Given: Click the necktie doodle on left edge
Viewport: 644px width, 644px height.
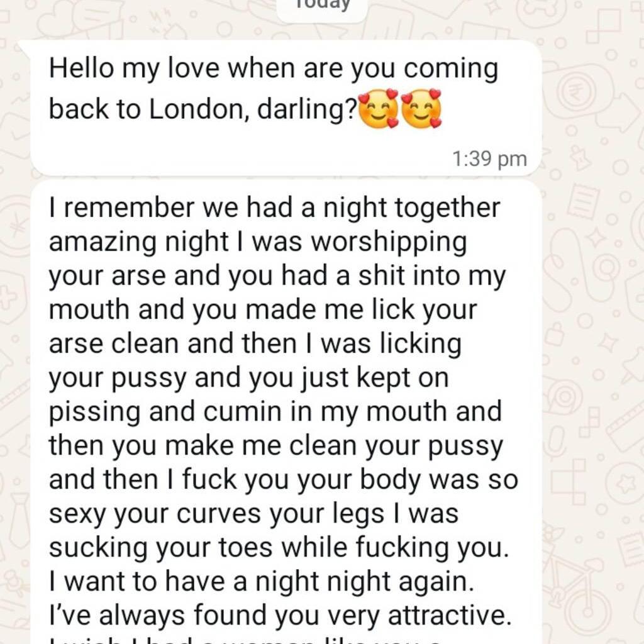Looking at the screenshot, I should click(19, 521).
